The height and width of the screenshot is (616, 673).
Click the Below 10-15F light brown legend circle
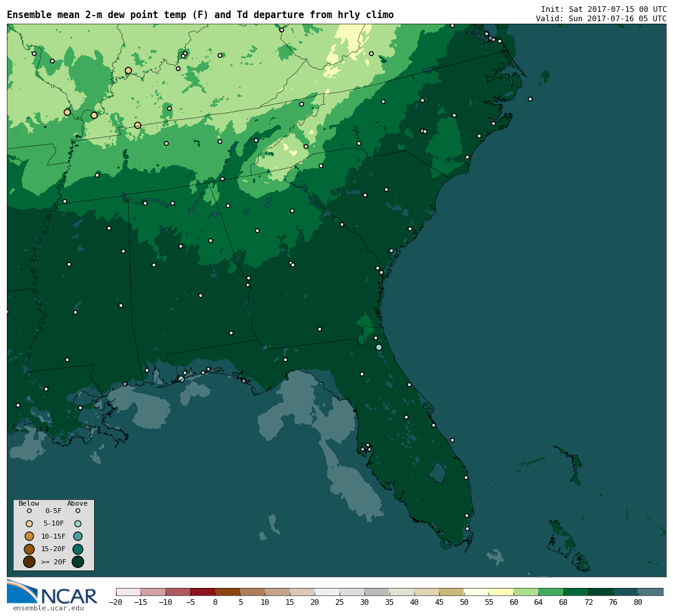pos(29,536)
